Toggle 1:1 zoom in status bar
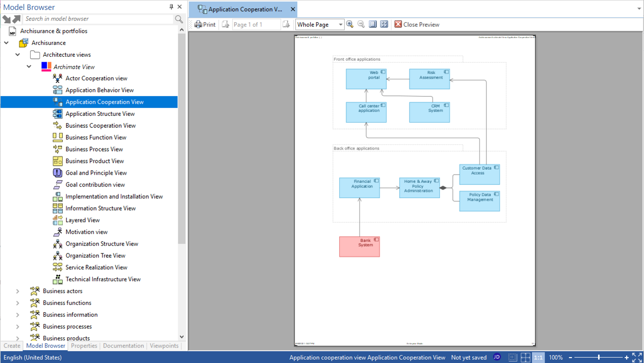This screenshot has height=363, width=644. (x=538, y=358)
